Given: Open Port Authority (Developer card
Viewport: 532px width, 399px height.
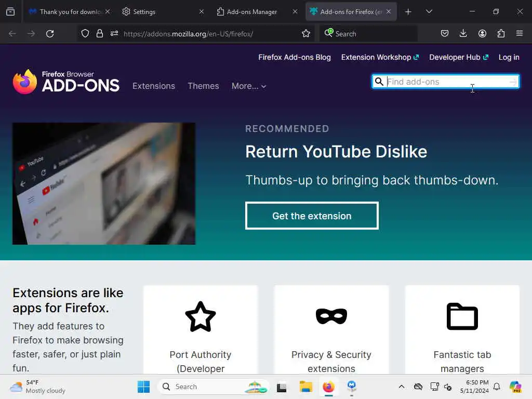Looking at the screenshot, I should [x=201, y=330].
